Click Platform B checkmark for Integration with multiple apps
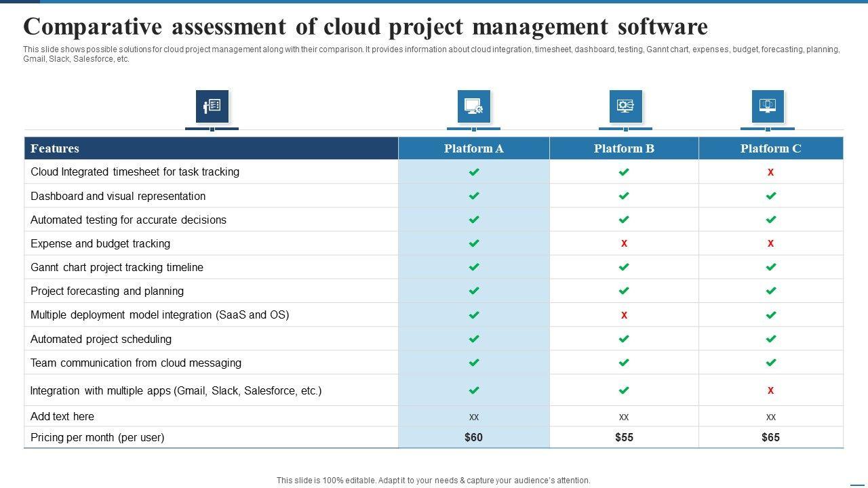This screenshot has height=488, width=868. coord(624,390)
